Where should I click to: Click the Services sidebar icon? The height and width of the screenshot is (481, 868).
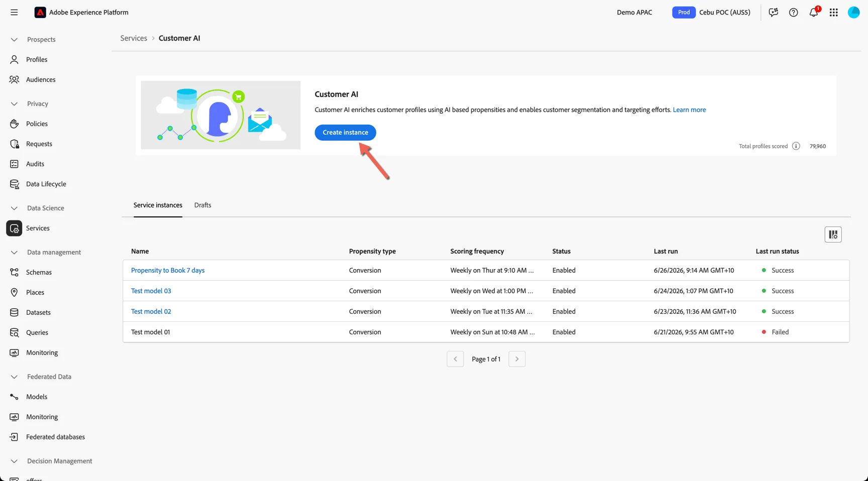point(14,228)
